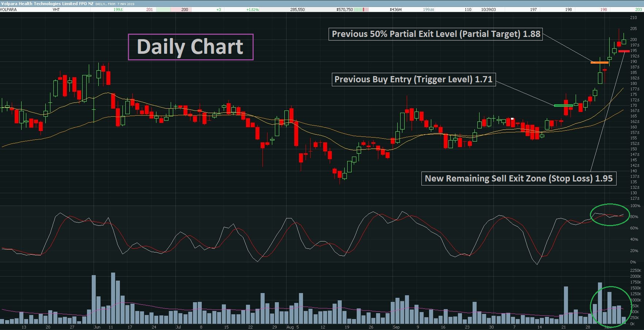Click the 199.88 average price value

coord(428,10)
